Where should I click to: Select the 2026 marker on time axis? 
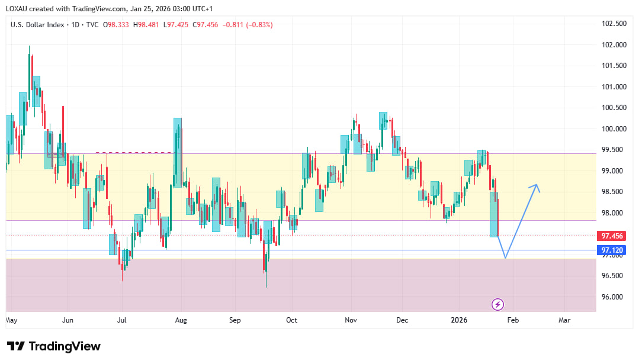click(x=459, y=320)
